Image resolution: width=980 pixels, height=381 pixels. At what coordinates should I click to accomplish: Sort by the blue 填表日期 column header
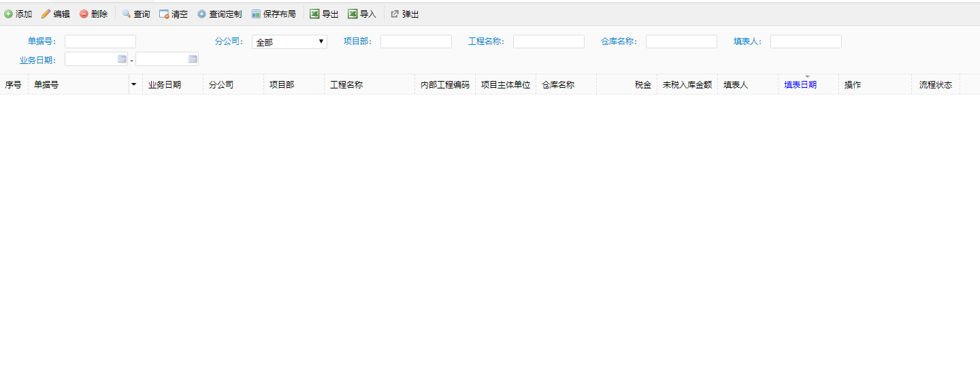click(x=808, y=85)
